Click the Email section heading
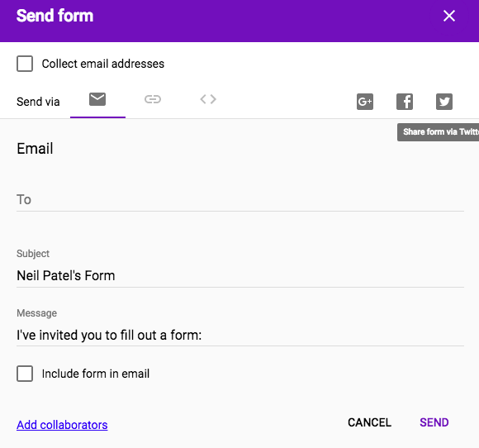Viewport: 479px width, 448px height. coord(35,149)
